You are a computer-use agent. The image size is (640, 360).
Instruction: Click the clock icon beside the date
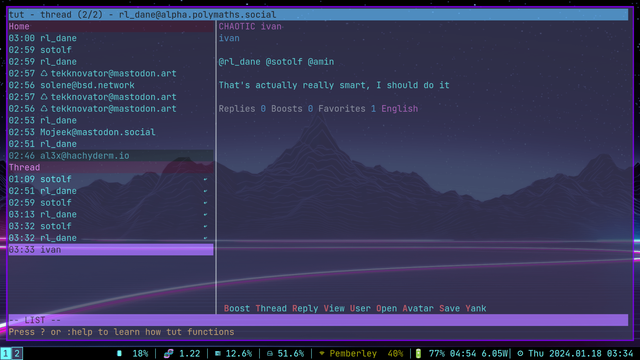pos(520,353)
